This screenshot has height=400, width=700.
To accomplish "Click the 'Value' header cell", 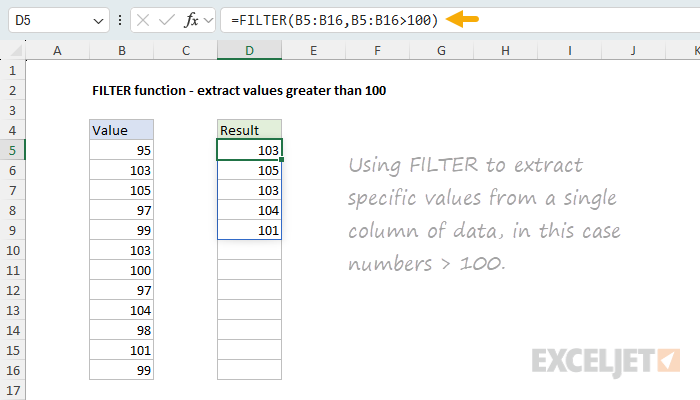I will [121, 130].
